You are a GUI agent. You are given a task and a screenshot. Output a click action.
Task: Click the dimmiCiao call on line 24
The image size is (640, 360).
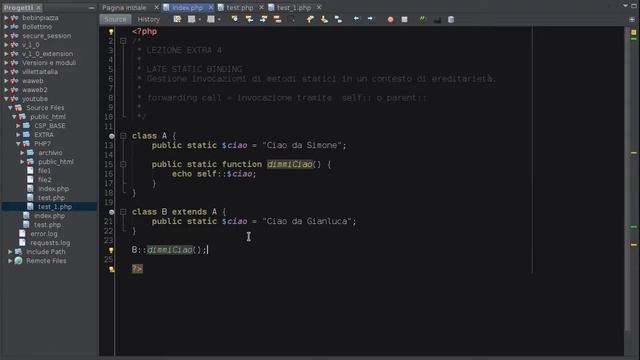[x=169, y=250]
